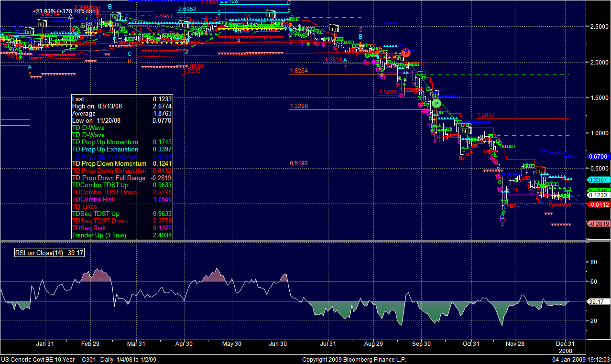The image size is (611, 364).
Task: Click the red P marker near the 2.0000 level
Action: coord(405,53)
